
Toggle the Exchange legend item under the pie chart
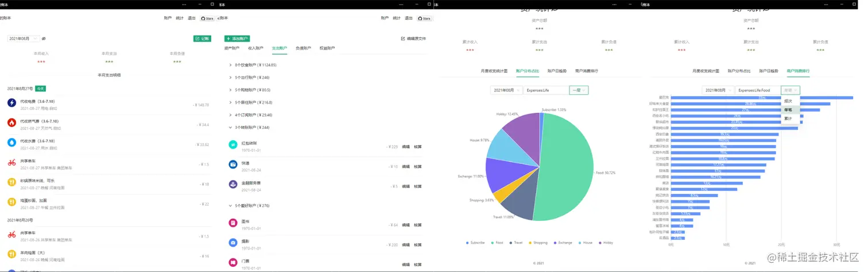[563, 243]
